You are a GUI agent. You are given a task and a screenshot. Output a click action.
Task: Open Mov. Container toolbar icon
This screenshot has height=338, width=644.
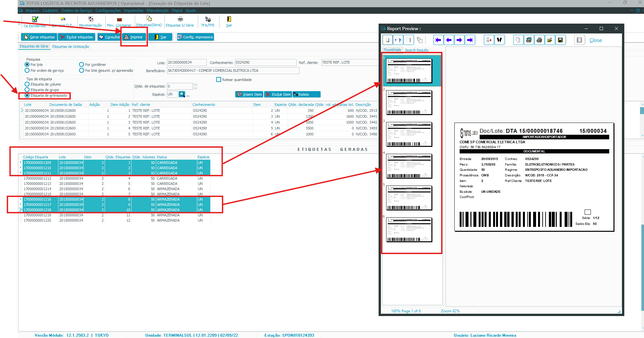[x=119, y=20]
